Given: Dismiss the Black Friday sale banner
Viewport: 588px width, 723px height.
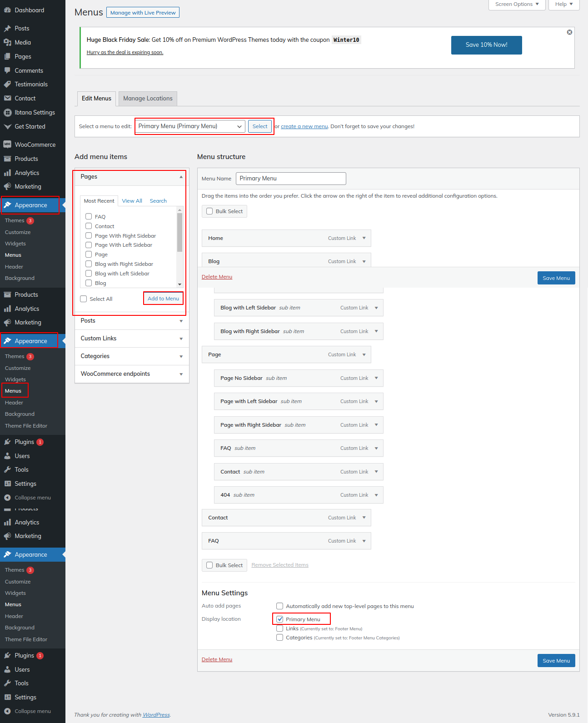Looking at the screenshot, I should [x=569, y=32].
